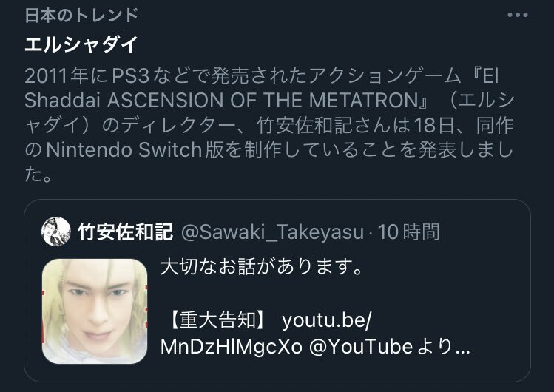
Task: Open 竹安佐和記's round profile avatar
Action: (x=56, y=232)
